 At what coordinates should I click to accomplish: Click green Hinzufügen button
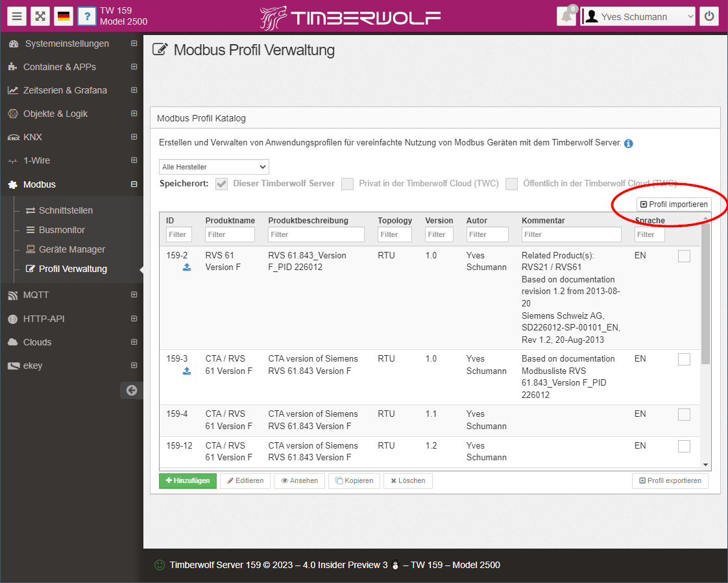[x=188, y=481]
